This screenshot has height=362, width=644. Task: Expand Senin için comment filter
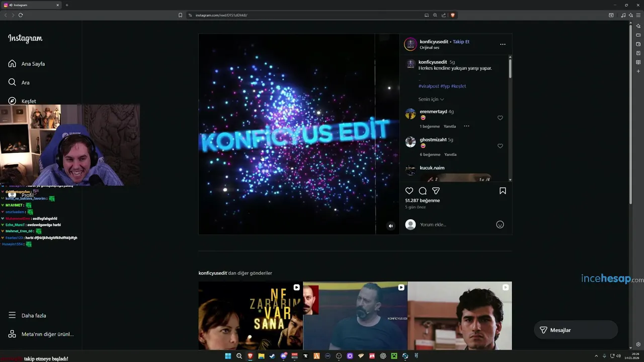431,100
